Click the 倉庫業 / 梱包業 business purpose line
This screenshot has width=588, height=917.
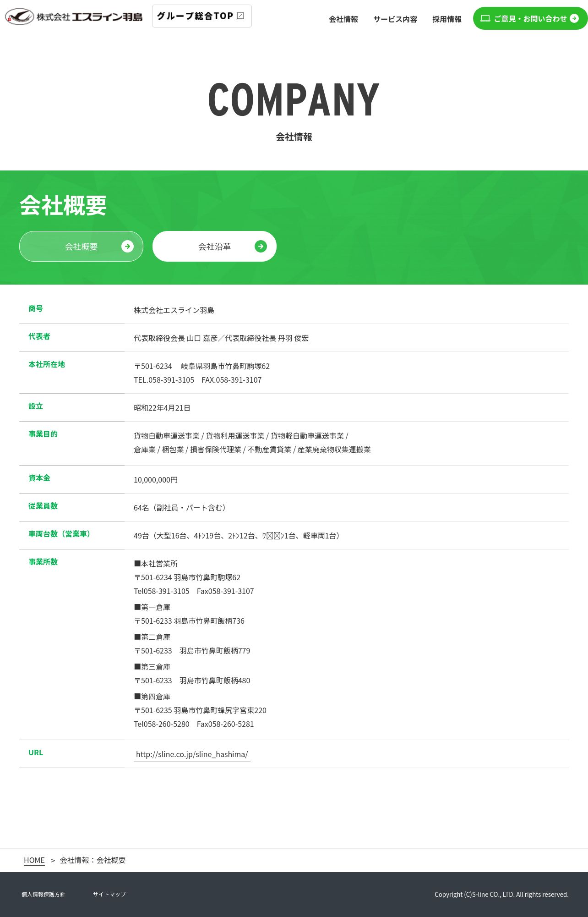tap(252, 450)
